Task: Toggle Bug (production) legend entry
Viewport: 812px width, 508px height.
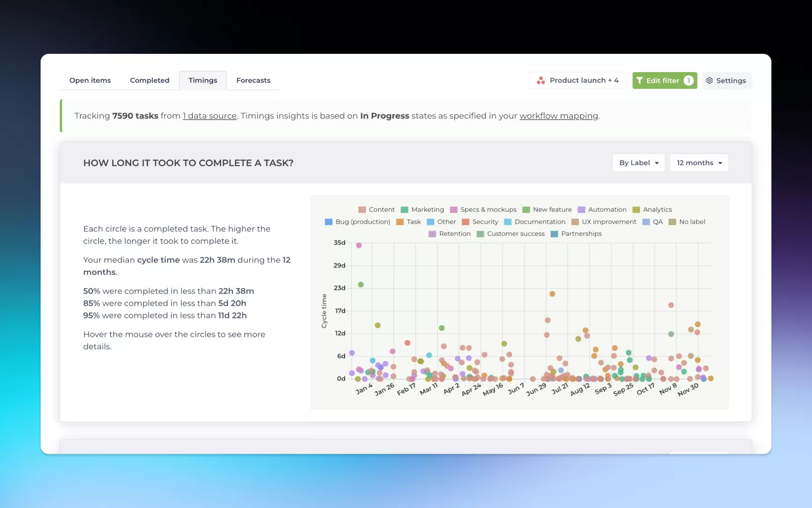Action: click(357, 221)
